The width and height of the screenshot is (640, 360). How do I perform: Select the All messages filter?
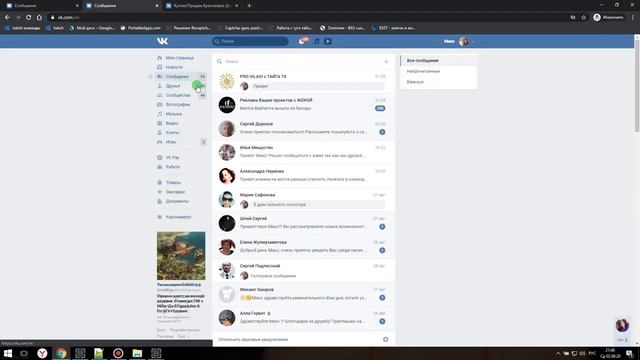click(x=438, y=60)
